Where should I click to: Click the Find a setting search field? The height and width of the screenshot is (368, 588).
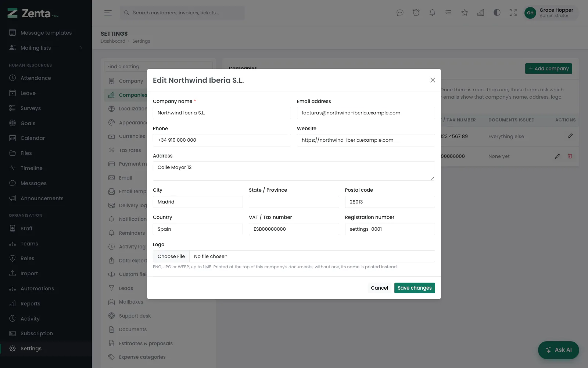click(x=158, y=66)
